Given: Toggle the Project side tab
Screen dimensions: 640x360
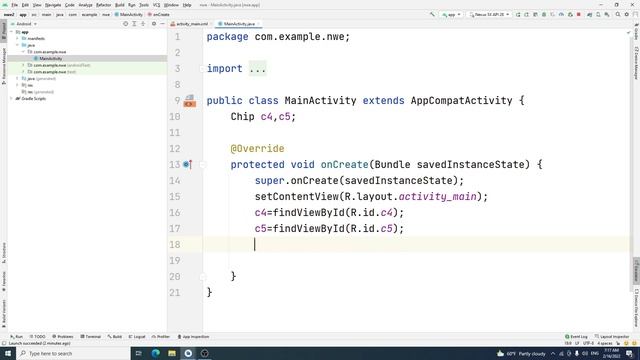Looking at the screenshot, I should click(4, 31).
